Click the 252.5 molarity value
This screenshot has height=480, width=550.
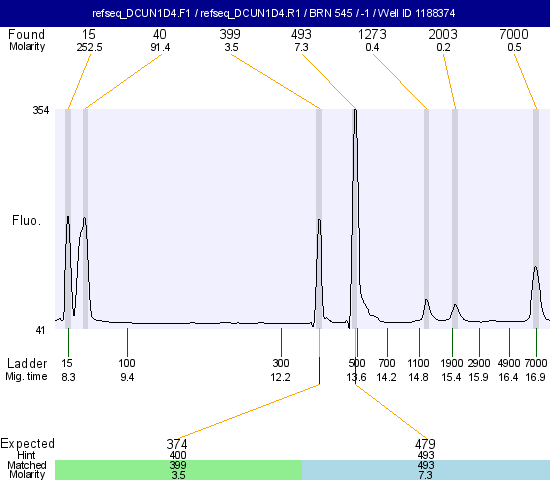click(89, 47)
